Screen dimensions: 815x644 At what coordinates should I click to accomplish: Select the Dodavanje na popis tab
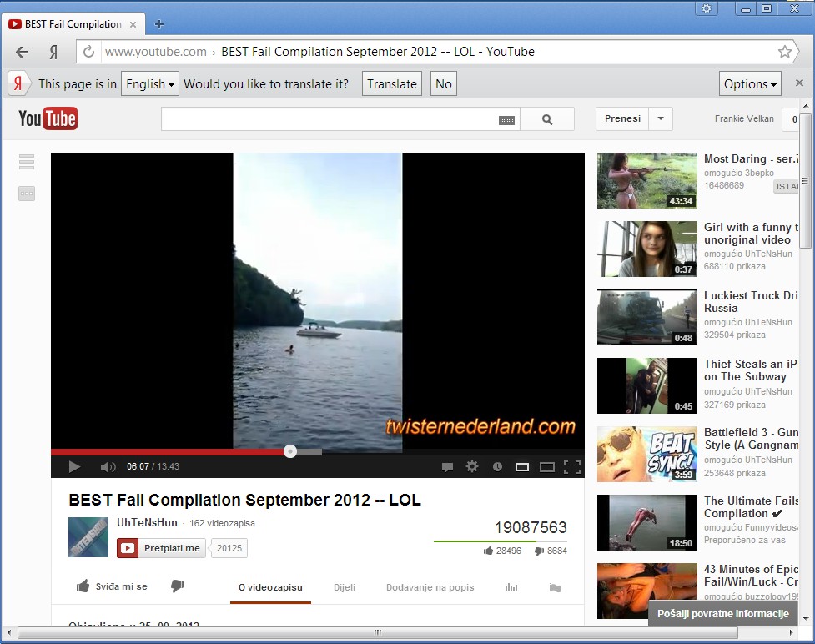(430, 587)
